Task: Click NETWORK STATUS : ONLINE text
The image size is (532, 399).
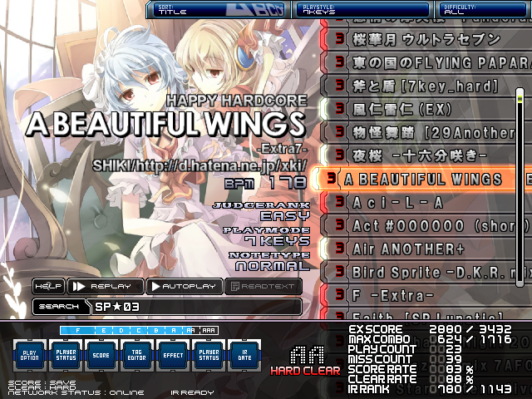Action: coord(76,392)
